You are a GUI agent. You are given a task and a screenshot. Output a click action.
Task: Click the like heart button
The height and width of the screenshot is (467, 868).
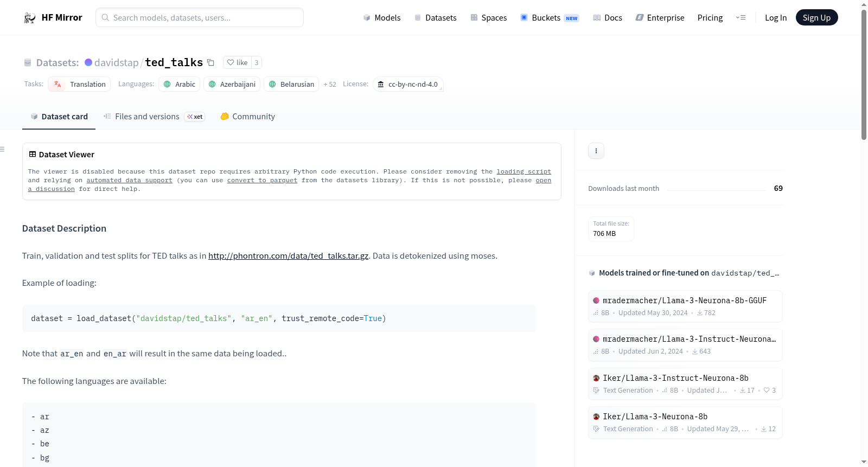pyautogui.click(x=237, y=62)
